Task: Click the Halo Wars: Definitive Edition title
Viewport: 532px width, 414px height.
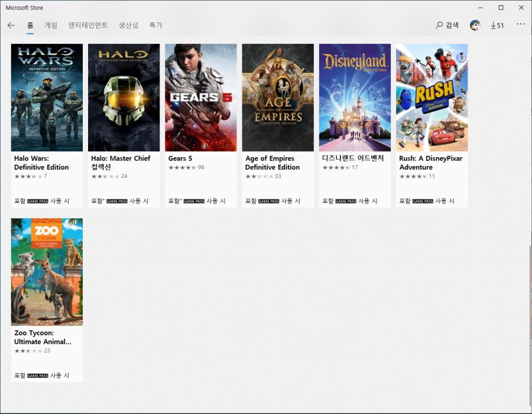Action: (41, 163)
